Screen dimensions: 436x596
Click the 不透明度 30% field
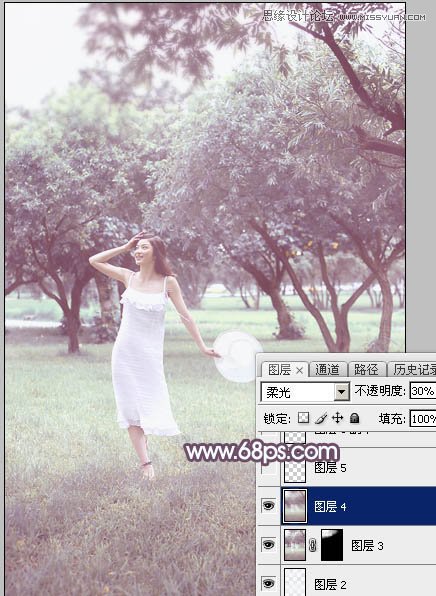click(423, 391)
